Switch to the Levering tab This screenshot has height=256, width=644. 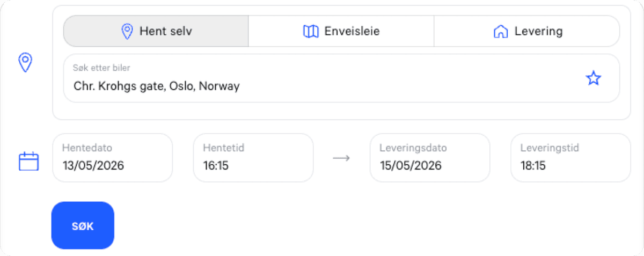click(527, 31)
